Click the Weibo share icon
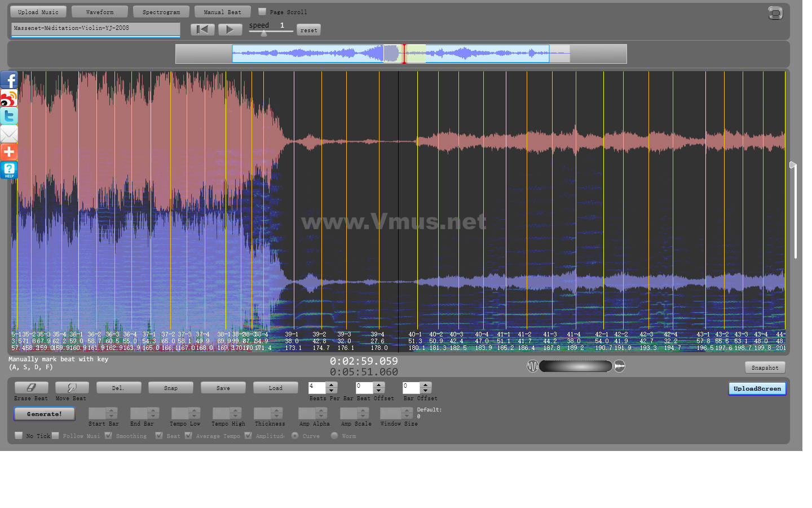This screenshot has height=508, width=812. (9, 98)
